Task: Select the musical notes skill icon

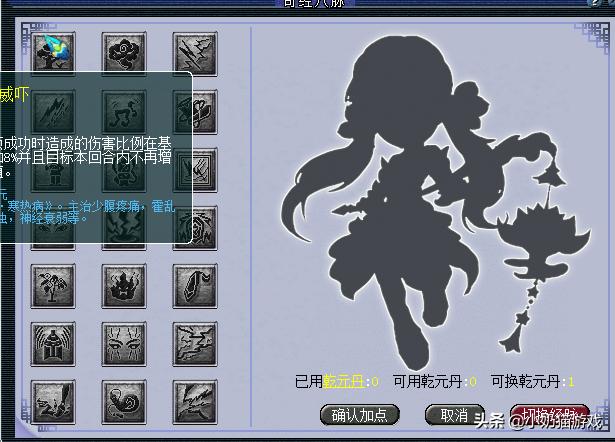Action: (x=124, y=112)
